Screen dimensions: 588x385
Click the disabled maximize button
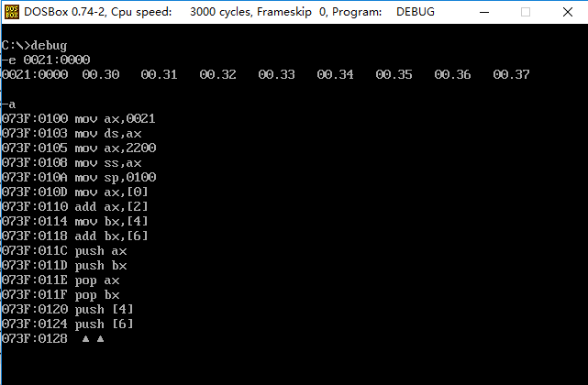pyautogui.click(x=526, y=12)
